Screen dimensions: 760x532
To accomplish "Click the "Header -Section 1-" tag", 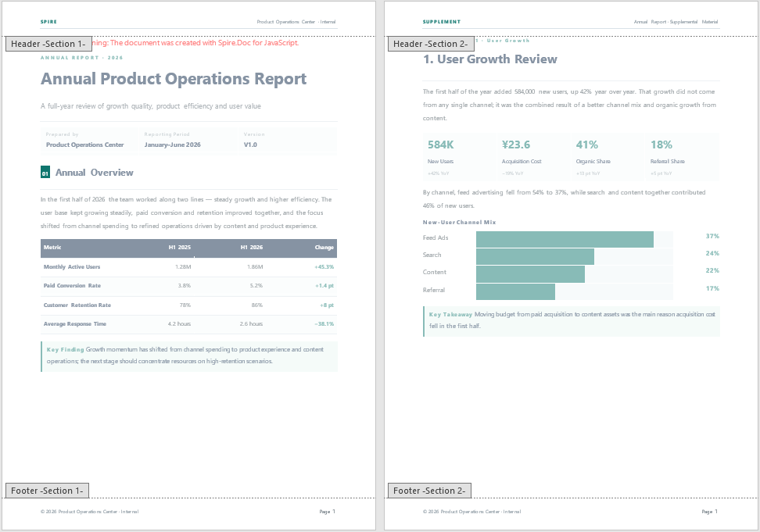I will [48, 44].
